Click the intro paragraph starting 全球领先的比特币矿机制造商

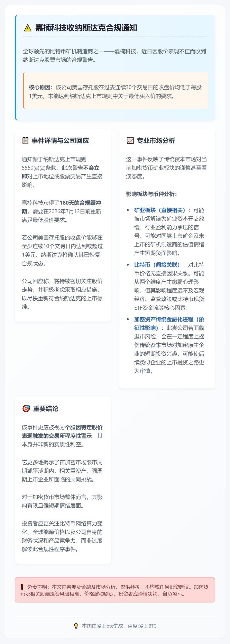[x=115, y=56]
